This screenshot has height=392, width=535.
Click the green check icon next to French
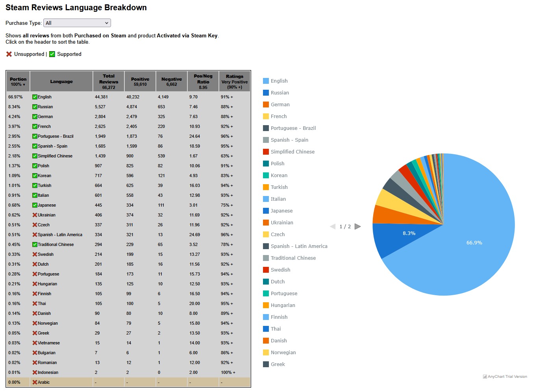[35, 126]
